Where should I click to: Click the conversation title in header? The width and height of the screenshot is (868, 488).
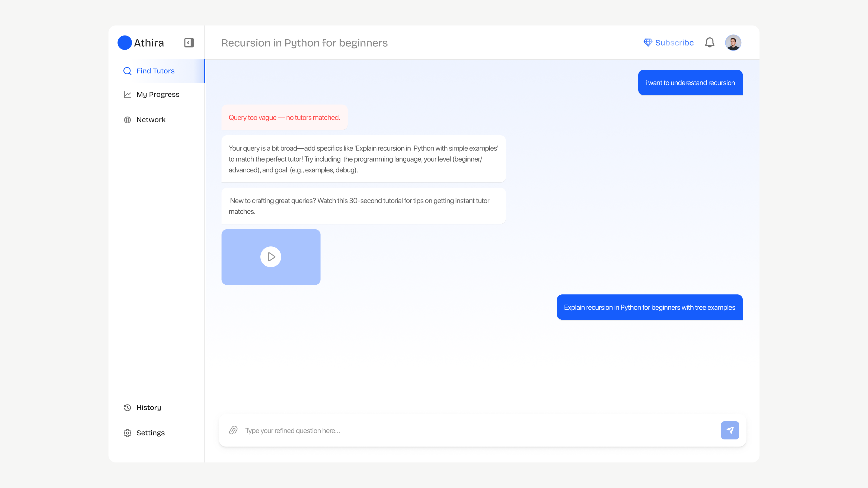point(304,43)
